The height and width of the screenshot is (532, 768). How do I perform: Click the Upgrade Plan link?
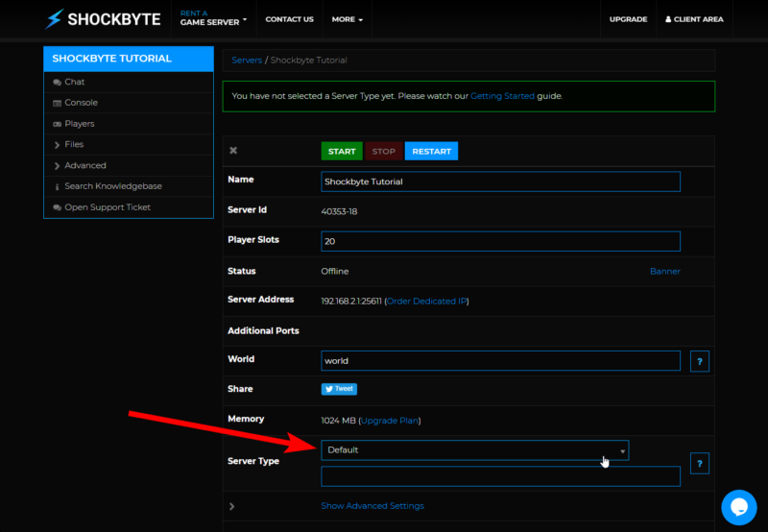pyautogui.click(x=390, y=421)
